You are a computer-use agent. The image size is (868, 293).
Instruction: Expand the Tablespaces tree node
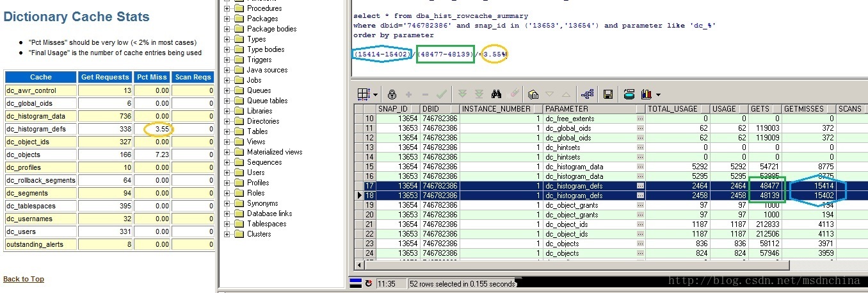(x=227, y=224)
